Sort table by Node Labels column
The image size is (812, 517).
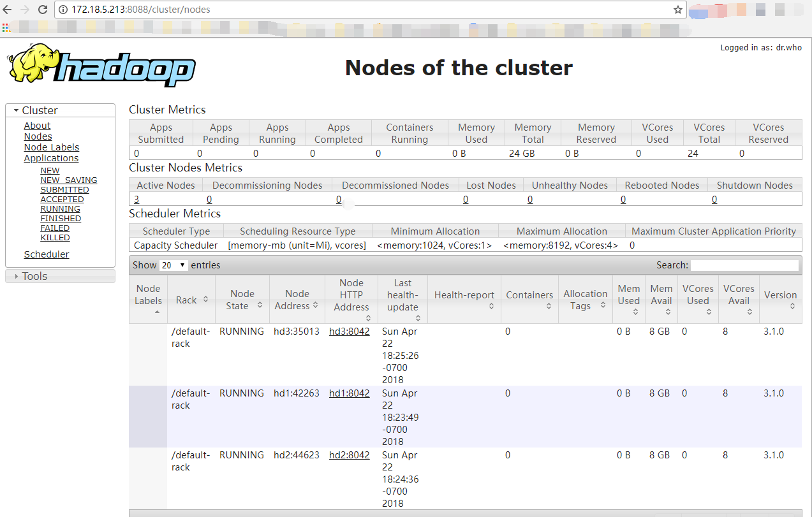click(148, 299)
